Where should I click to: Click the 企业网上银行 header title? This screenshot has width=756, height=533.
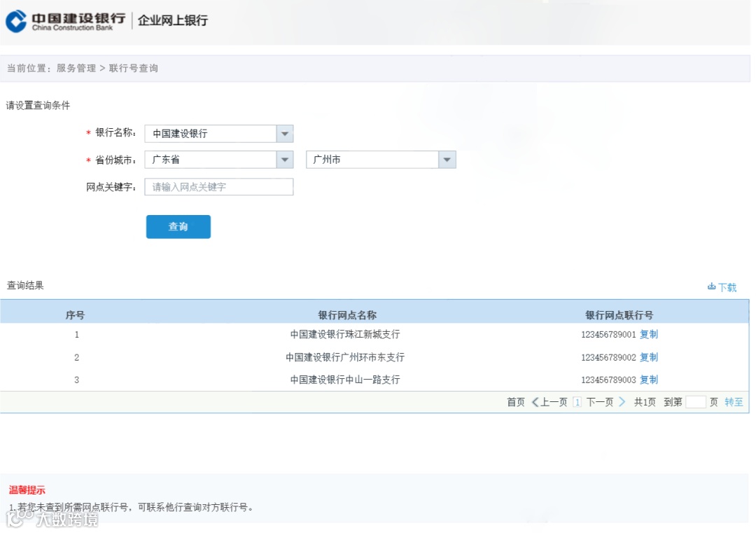tap(173, 20)
